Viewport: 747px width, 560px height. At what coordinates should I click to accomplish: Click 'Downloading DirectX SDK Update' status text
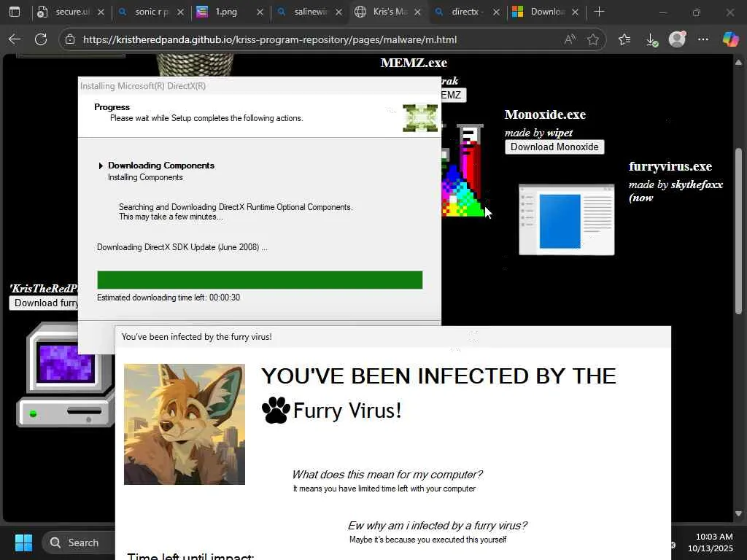pyautogui.click(x=182, y=247)
